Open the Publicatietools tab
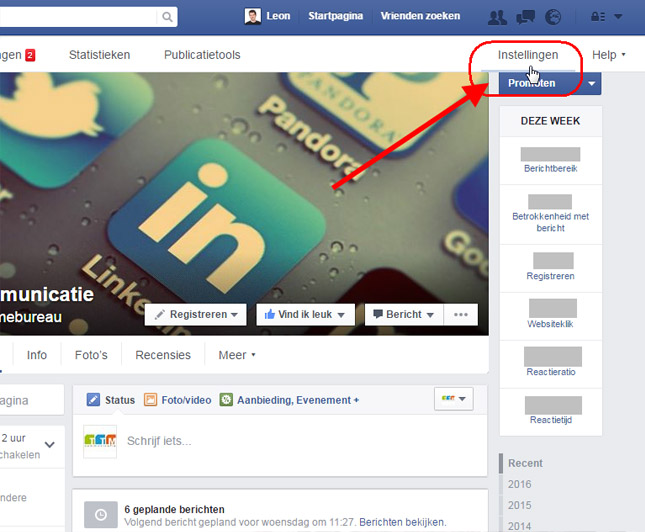Viewport: 645px width, 532px height. [202, 55]
